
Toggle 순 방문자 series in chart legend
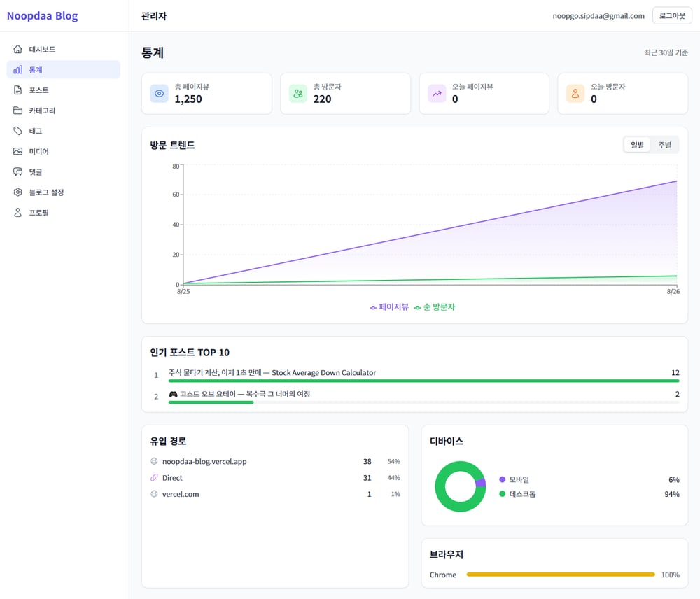[x=435, y=307]
